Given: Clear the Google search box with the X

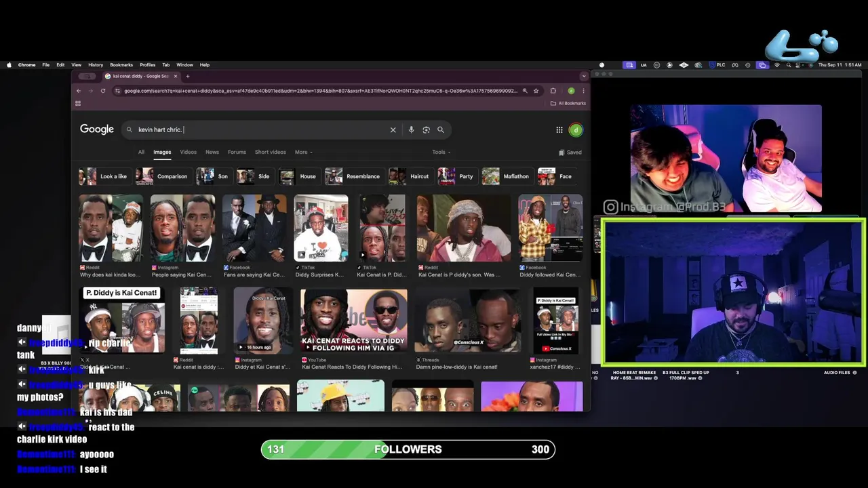Looking at the screenshot, I should 393,129.
